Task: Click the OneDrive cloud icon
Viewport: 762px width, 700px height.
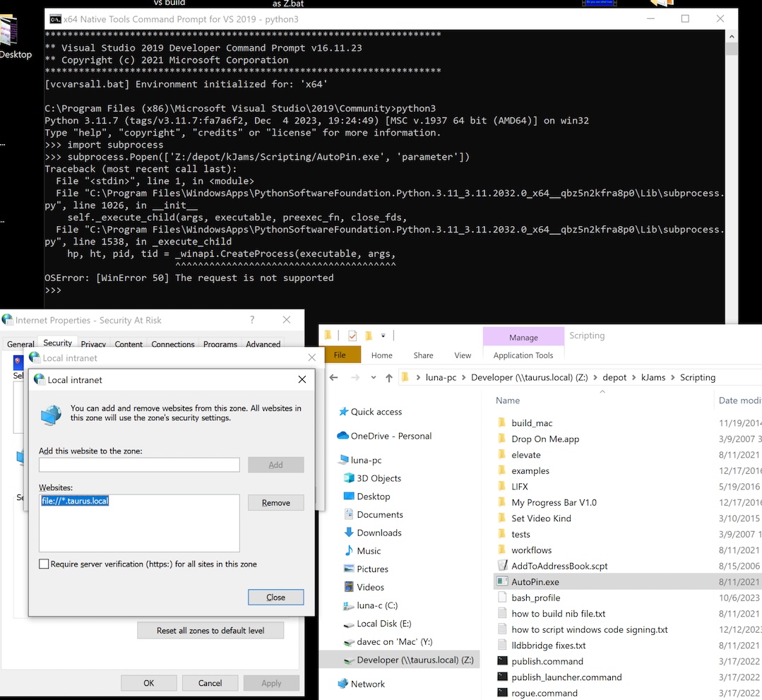Action: tap(343, 436)
